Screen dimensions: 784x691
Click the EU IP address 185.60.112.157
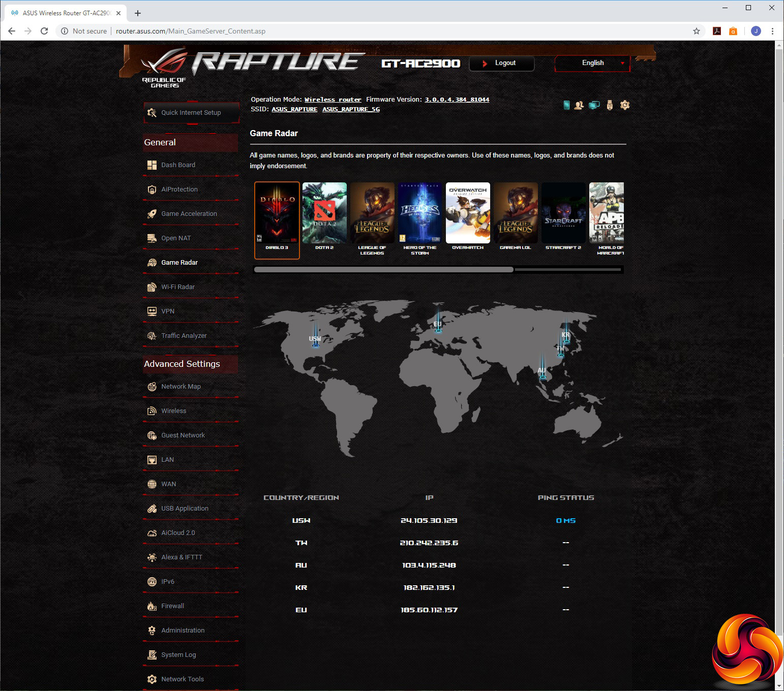429,610
